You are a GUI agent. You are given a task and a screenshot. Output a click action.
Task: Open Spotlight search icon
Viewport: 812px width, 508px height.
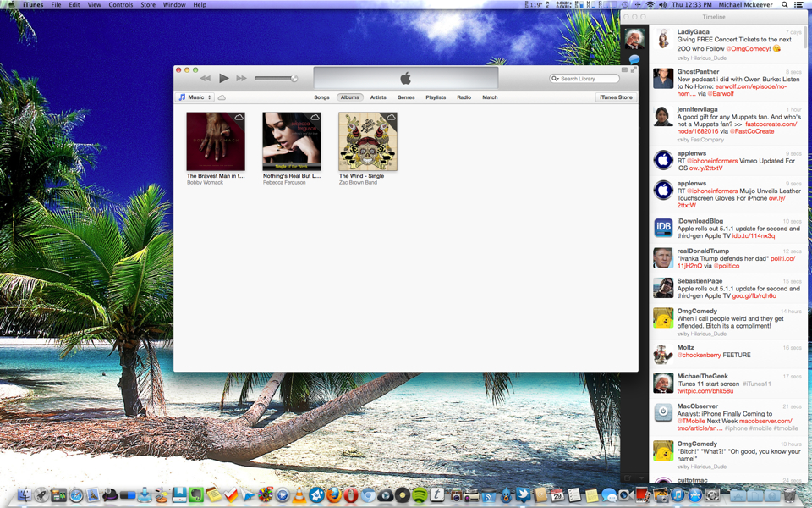click(785, 5)
